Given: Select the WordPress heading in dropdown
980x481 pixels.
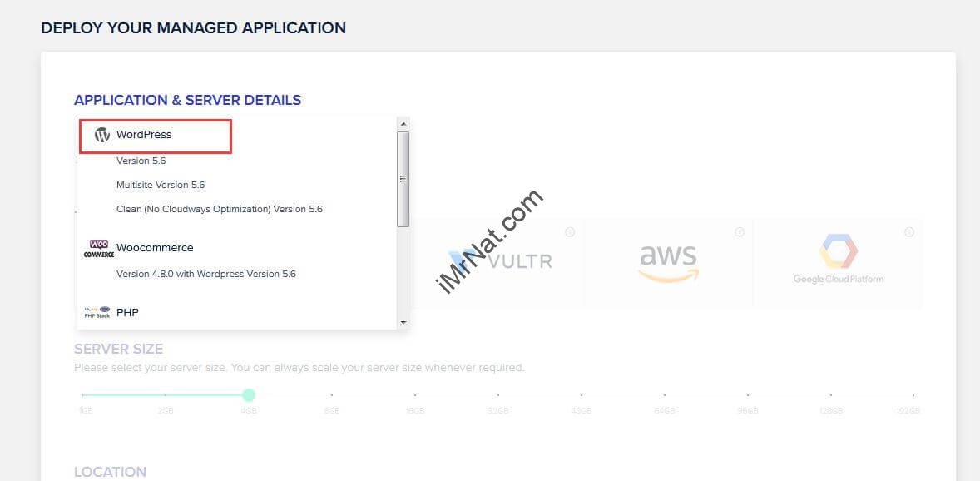Looking at the screenshot, I should (144, 135).
